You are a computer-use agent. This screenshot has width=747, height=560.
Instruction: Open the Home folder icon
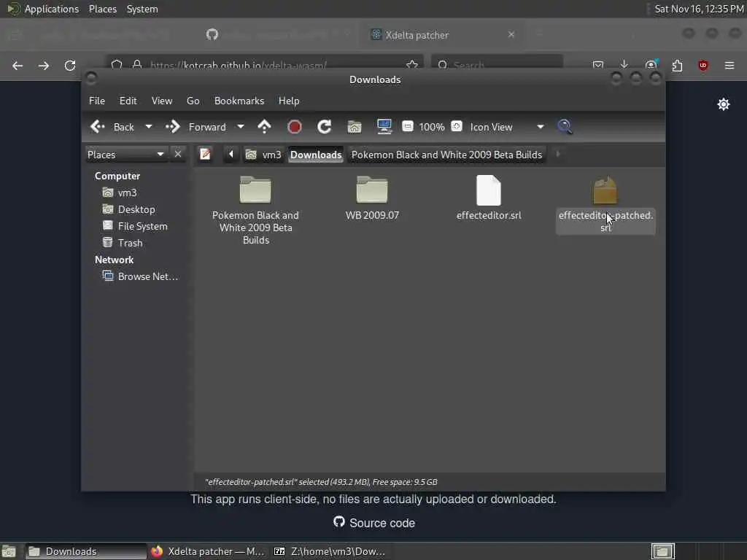tap(355, 127)
